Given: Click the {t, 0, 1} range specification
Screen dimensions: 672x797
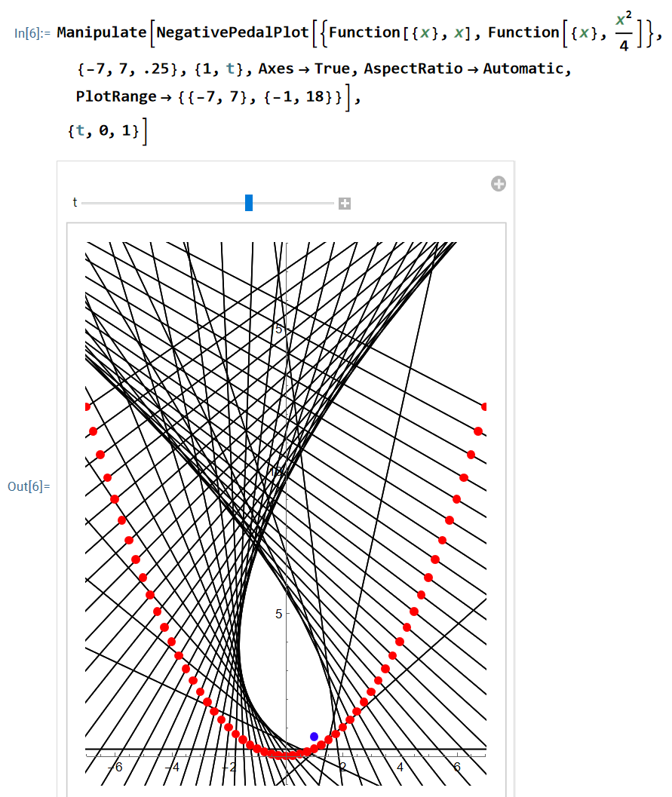Looking at the screenshot, I should point(103,131).
